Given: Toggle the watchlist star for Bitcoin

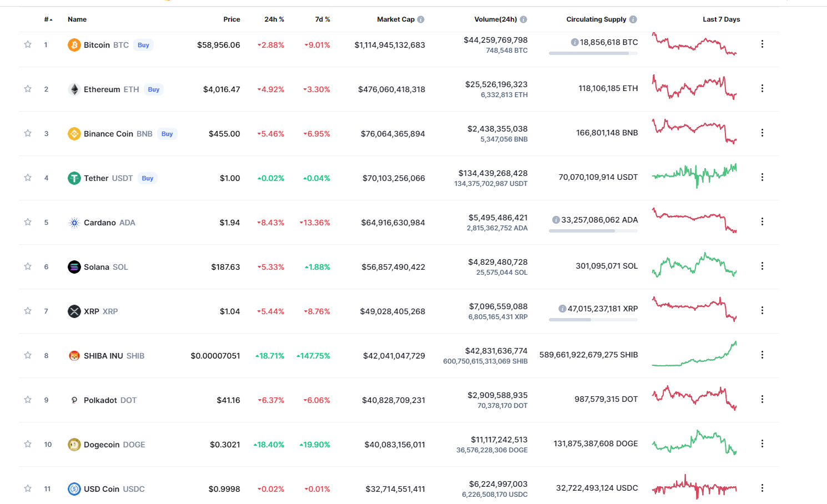Looking at the screenshot, I should (x=28, y=44).
